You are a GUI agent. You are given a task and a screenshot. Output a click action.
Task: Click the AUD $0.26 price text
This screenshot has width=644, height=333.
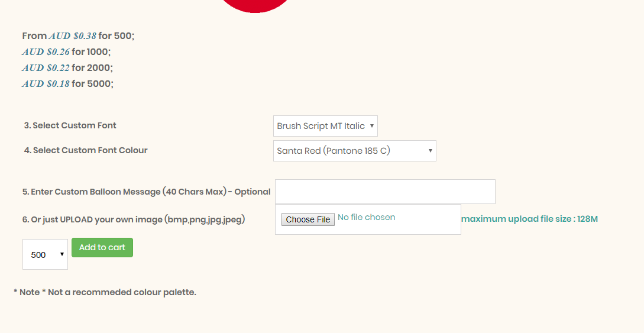click(x=46, y=52)
